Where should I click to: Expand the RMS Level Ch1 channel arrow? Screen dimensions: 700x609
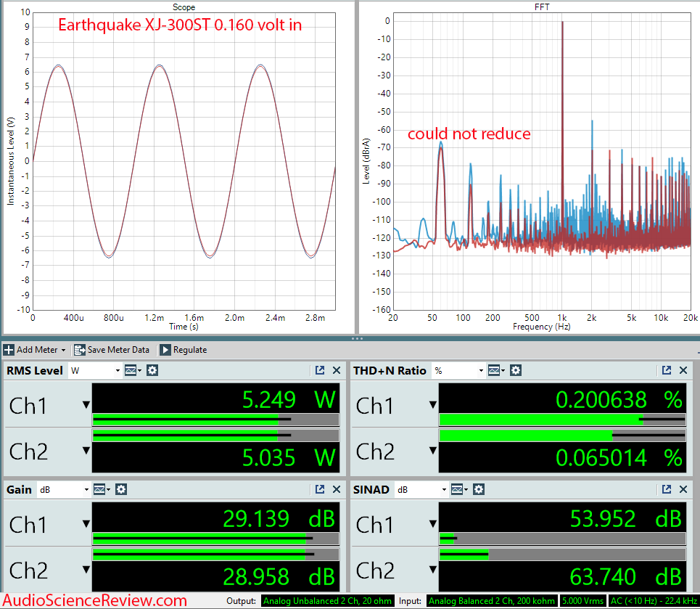86,405
